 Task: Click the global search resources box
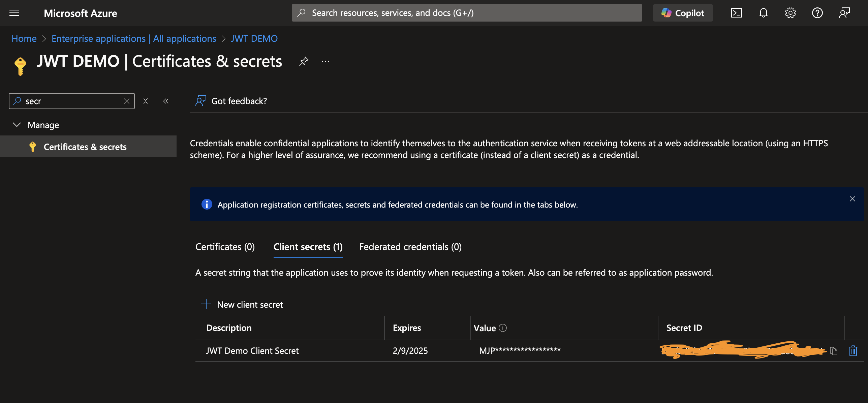coord(467,13)
